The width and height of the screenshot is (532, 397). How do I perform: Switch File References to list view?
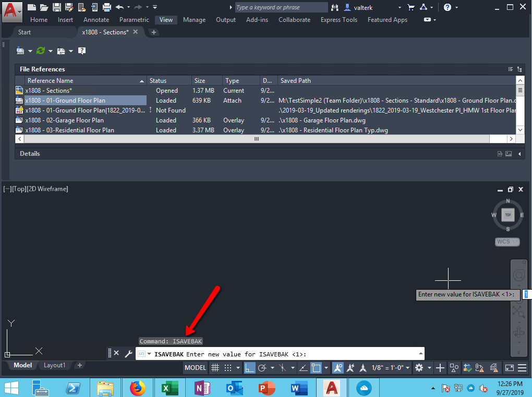coord(510,69)
